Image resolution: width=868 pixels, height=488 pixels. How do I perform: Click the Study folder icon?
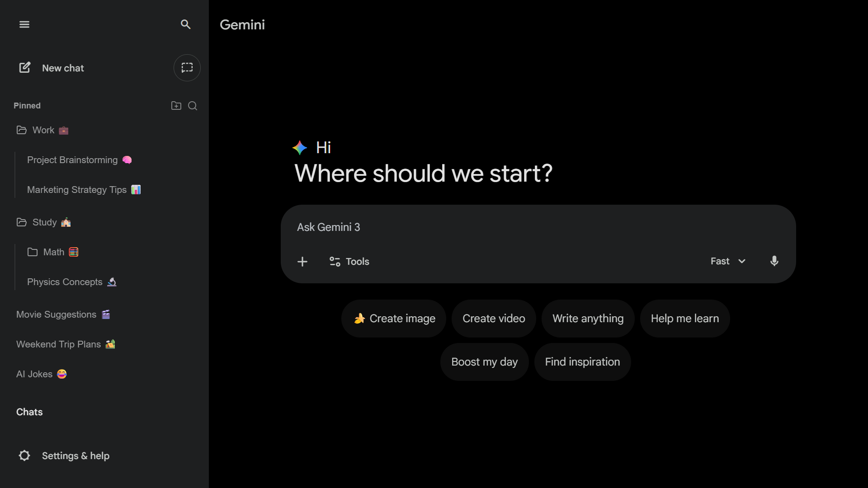pyautogui.click(x=22, y=222)
